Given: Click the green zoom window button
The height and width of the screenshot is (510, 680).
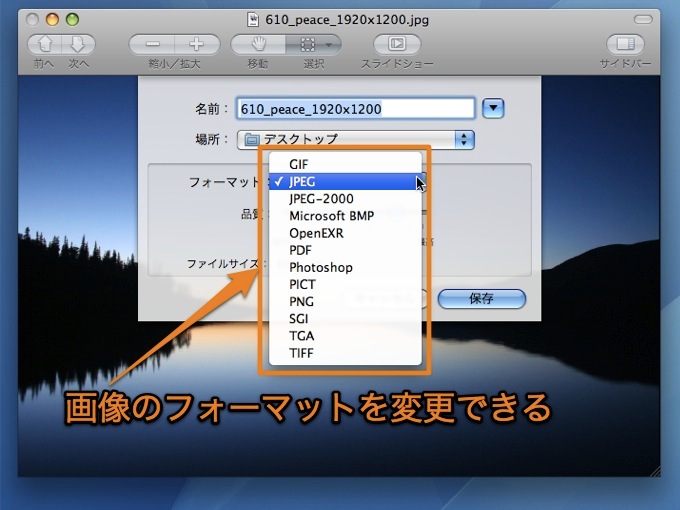Looking at the screenshot, I should [x=72, y=20].
